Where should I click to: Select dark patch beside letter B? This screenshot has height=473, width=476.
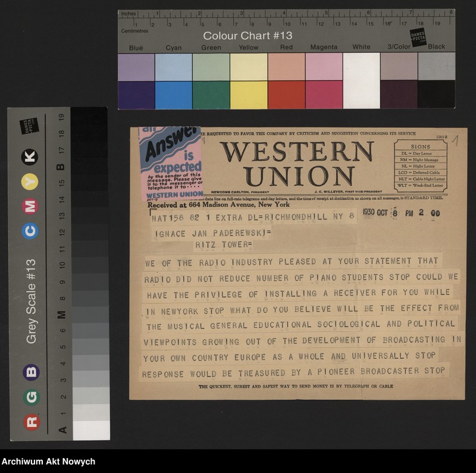[90, 167]
